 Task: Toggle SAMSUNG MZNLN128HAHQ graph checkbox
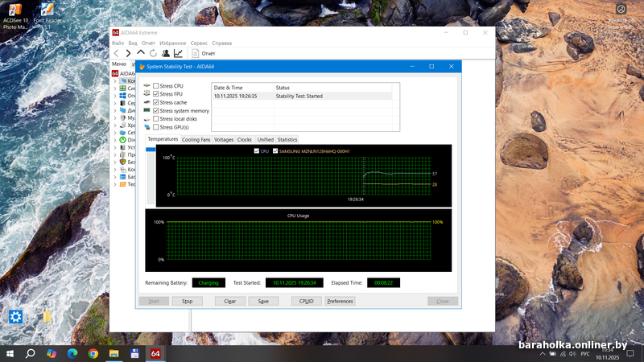click(275, 151)
